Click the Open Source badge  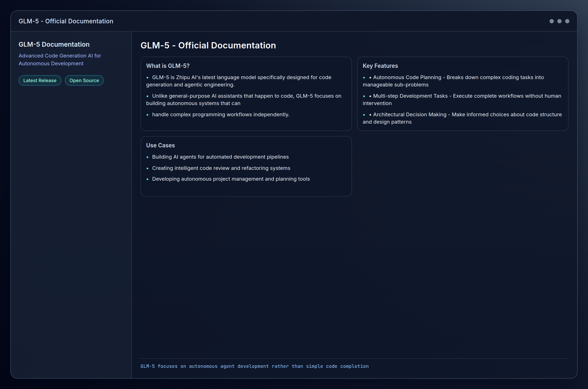pyautogui.click(x=84, y=80)
